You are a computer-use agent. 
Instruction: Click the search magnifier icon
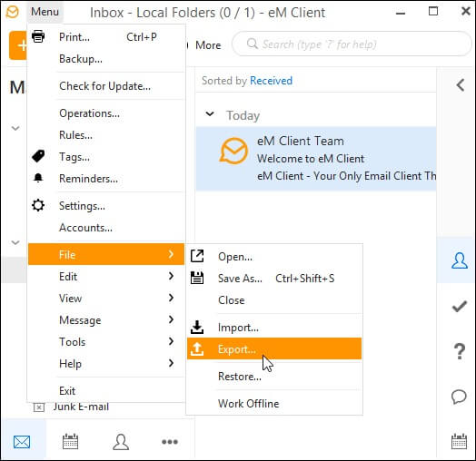(253, 44)
